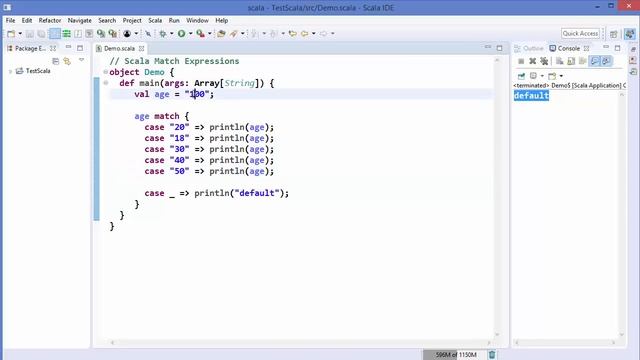Click the Back navigation arrow icon
The width and height of the screenshot is (640, 360).
coord(304,33)
